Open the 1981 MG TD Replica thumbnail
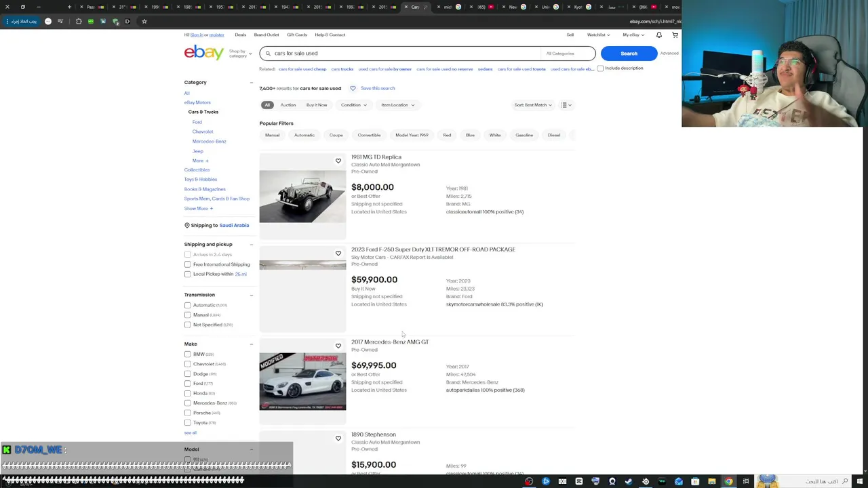The height and width of the screenshot is (488, 868). (302, 196)
